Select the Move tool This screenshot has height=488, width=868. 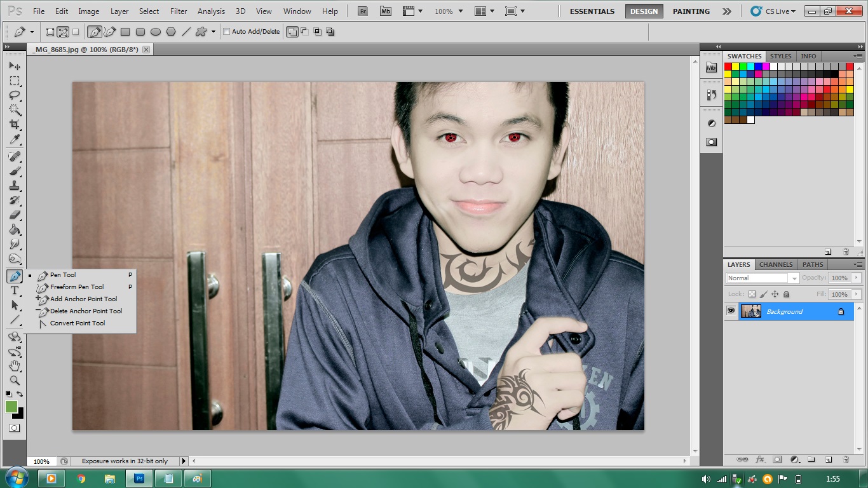coord(14,65)
